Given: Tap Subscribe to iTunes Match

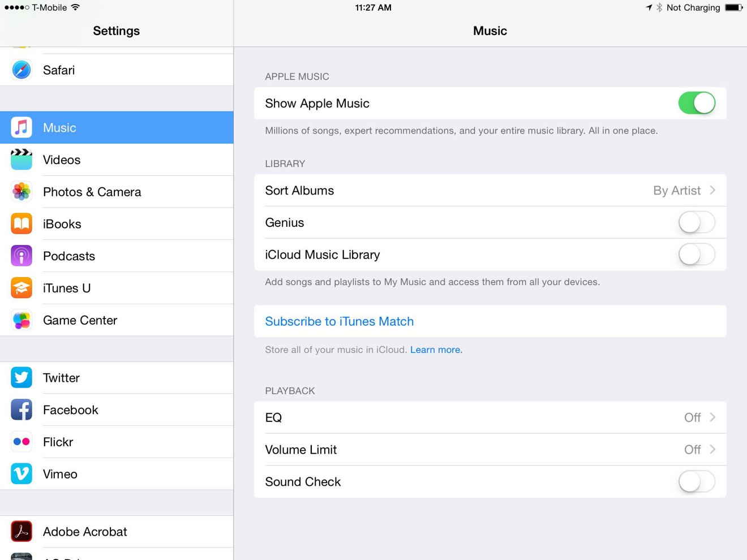Looking at the screenshot, I should click(490, 321).
